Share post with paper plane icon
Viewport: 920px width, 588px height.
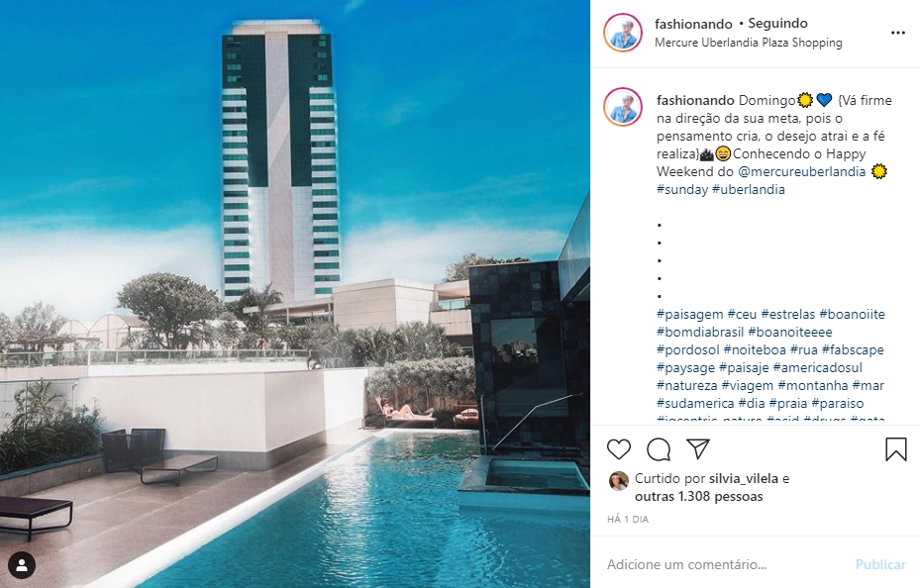coord(698,449)
